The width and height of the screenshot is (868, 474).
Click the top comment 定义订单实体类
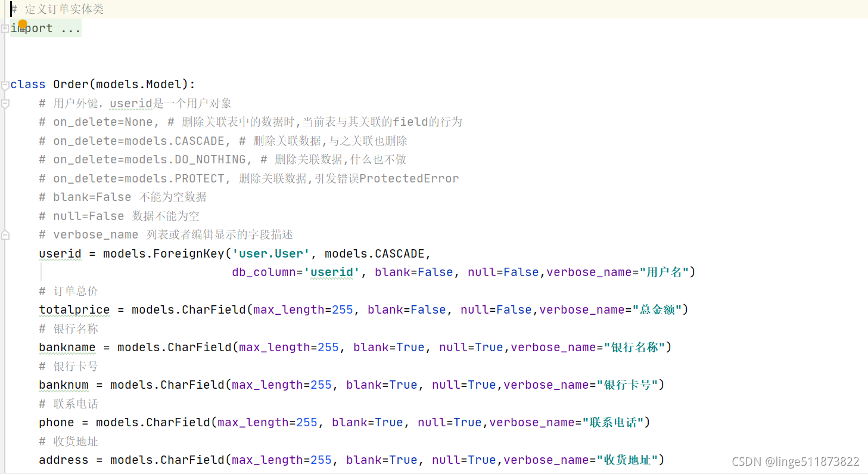[x=57, y=10]
